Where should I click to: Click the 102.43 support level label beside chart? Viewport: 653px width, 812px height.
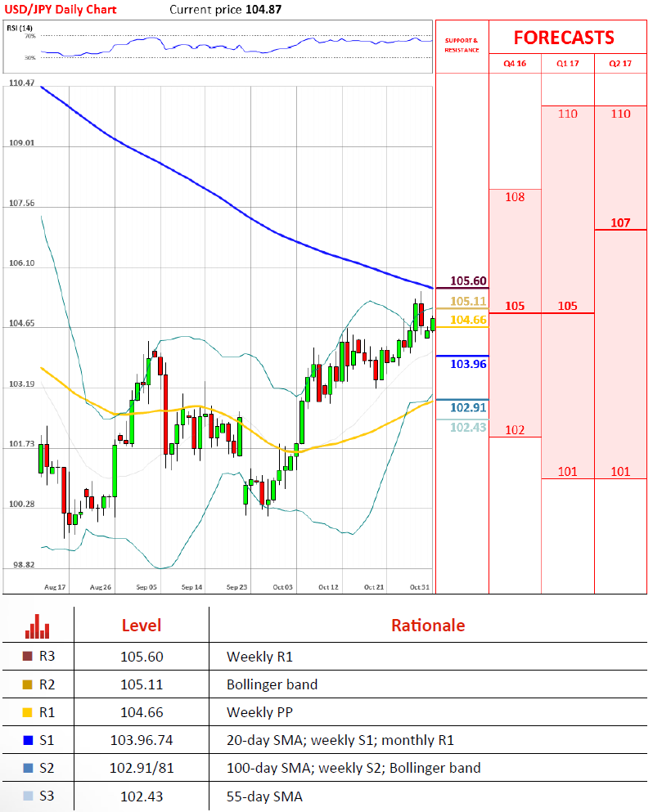[x=469, y=427]
